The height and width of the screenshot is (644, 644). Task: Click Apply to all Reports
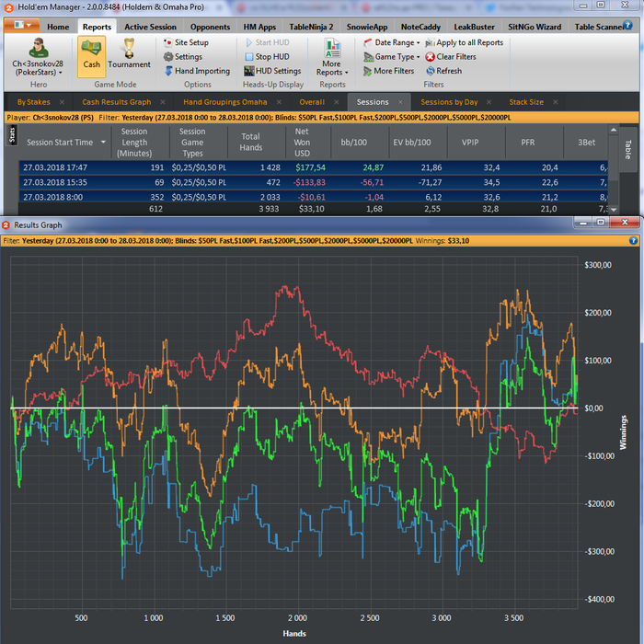point(464,42)
